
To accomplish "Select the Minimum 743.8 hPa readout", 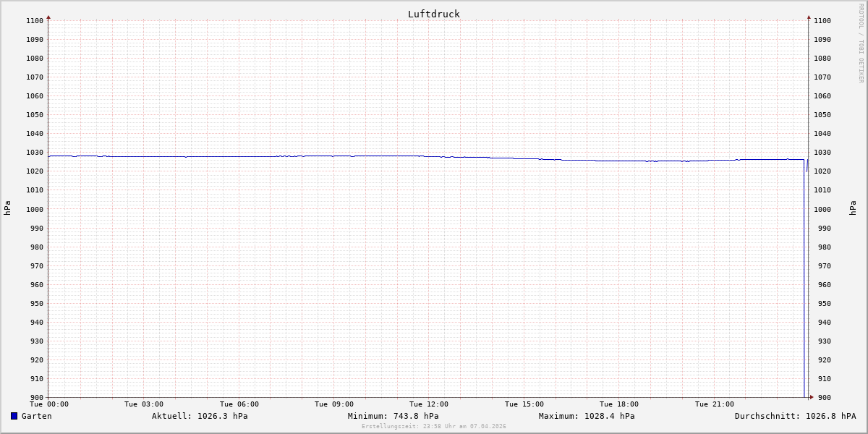I will point(393,416).
